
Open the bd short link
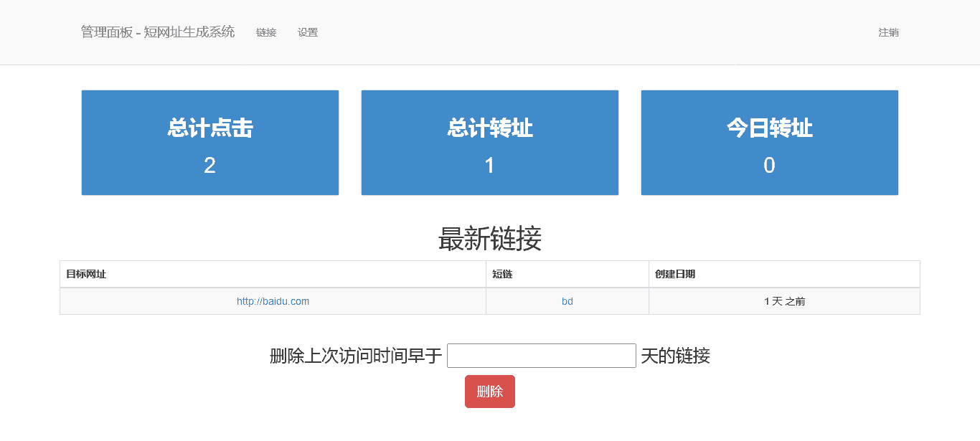pyautogui.click(x=567, y=301)
